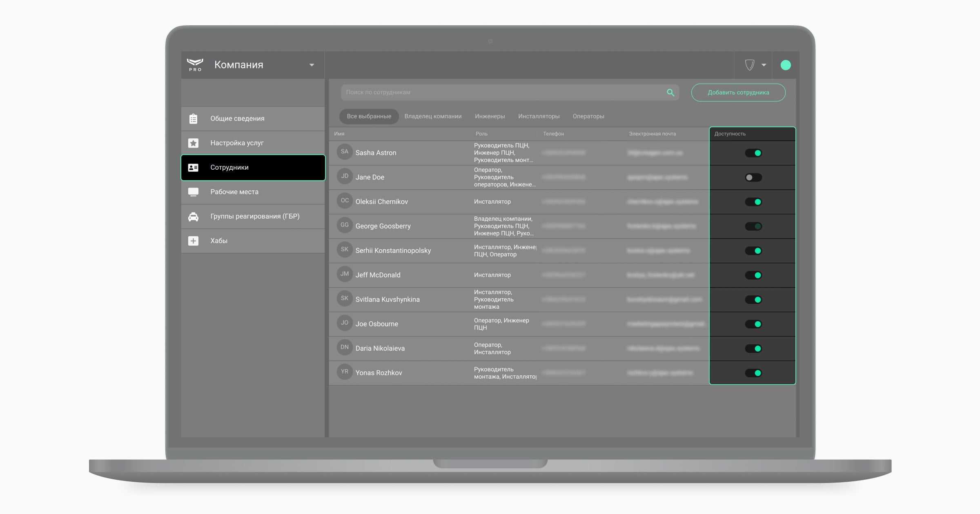980x514 pixels.
Task: Select the car icon for Группы реагирования
Action: coord(193,216)
